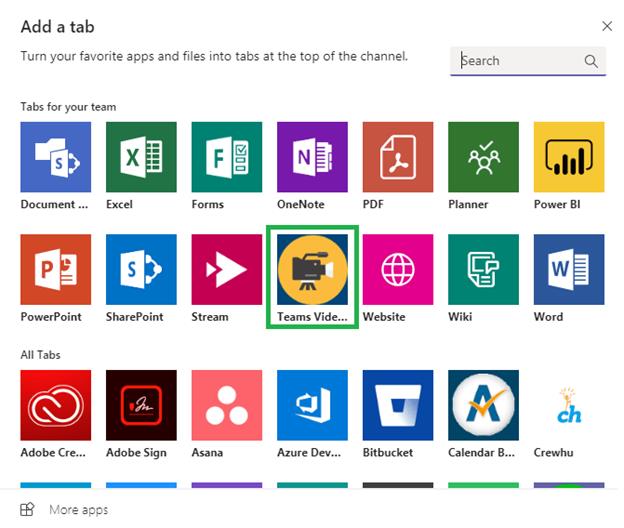
Task: Select the SharePoint app tile
Action: (141, 269)
